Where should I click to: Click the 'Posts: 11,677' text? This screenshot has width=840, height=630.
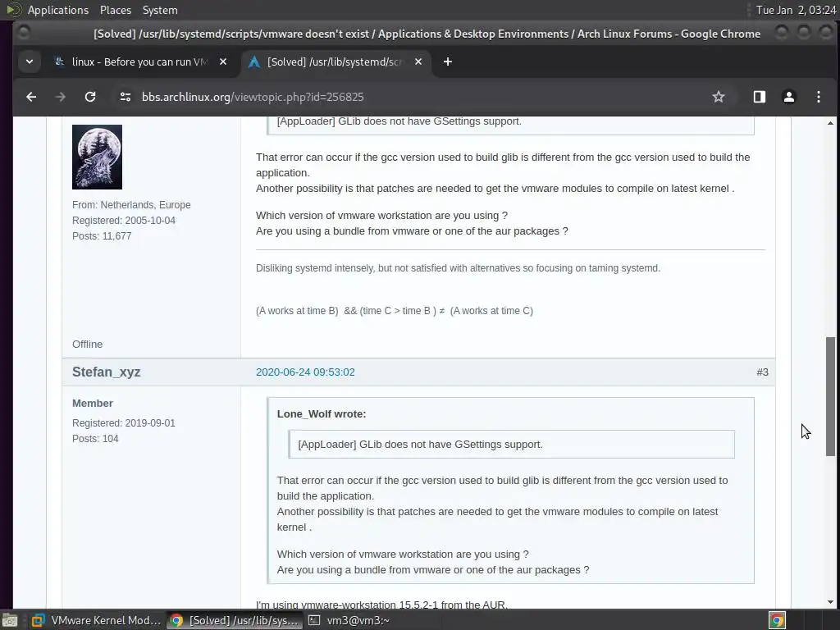(x=102, y=236)
